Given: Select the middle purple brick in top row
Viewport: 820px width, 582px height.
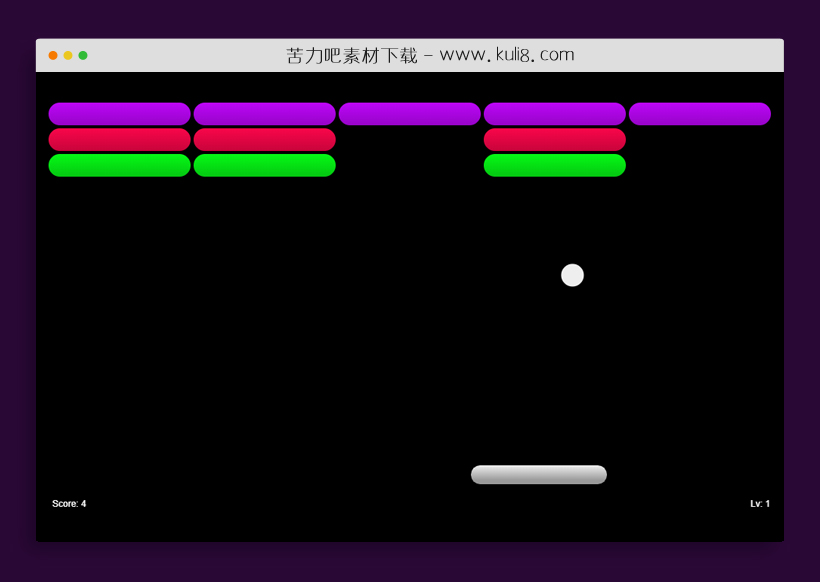Looking at the screenshot, I should click(x=409, y=114).
